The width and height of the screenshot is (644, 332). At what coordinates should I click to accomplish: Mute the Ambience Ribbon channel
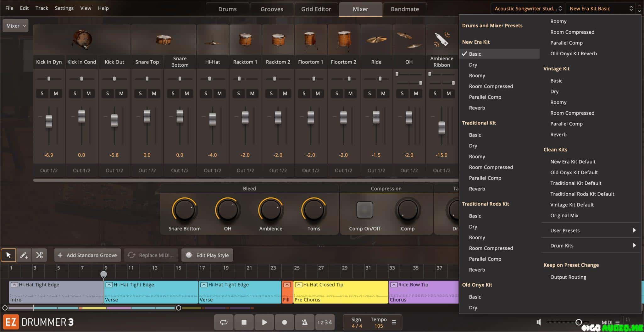point(449,93)
